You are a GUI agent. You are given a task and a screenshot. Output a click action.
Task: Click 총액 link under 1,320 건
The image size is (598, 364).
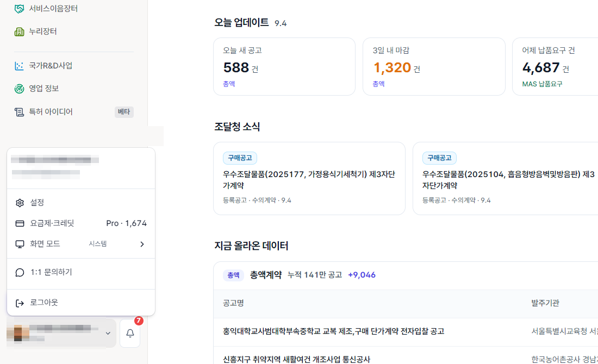378,84
